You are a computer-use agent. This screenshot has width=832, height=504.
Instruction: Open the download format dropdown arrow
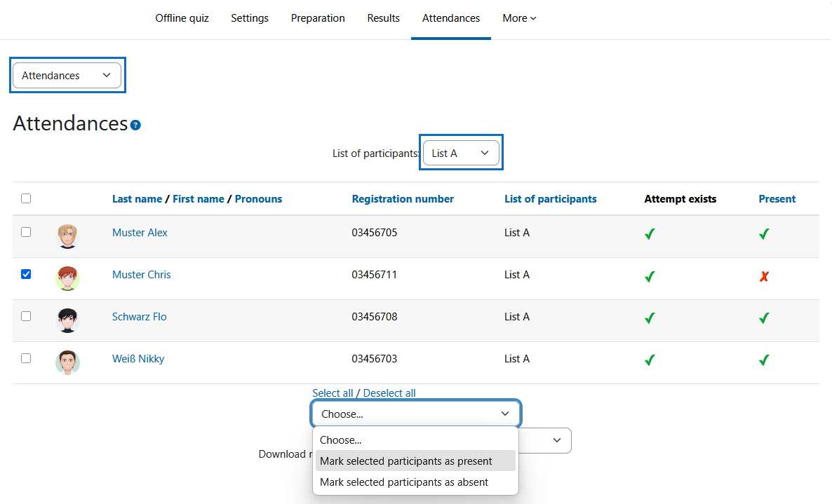point(556,440)
